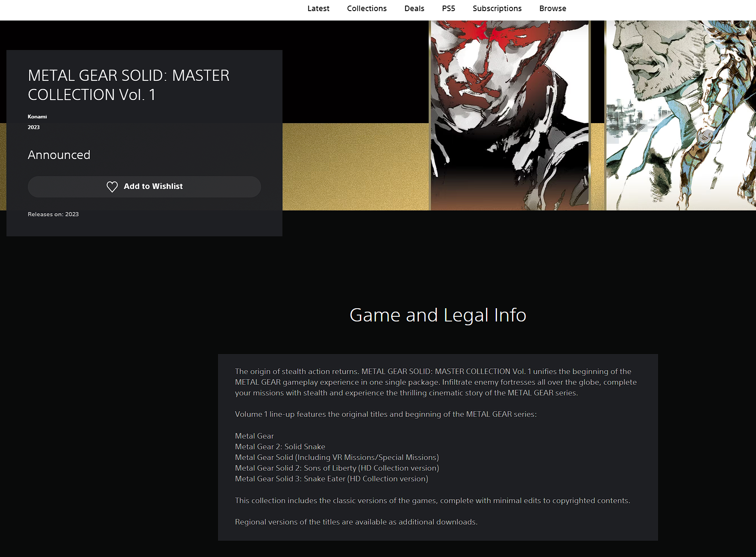Click the Konami publisher name

[37, 117]
